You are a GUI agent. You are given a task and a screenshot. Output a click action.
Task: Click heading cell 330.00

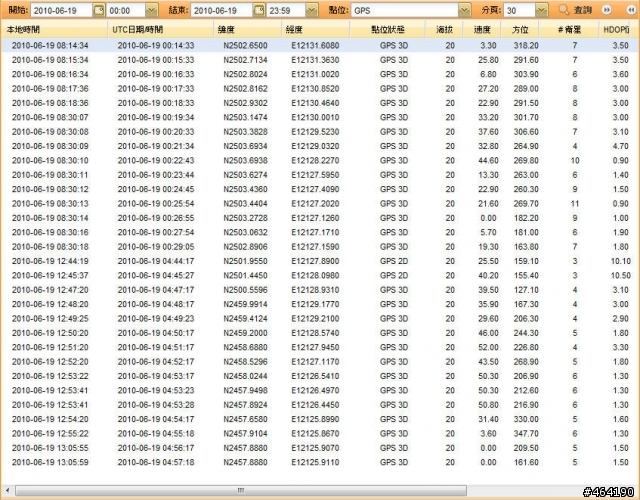(x=526, y=419)
